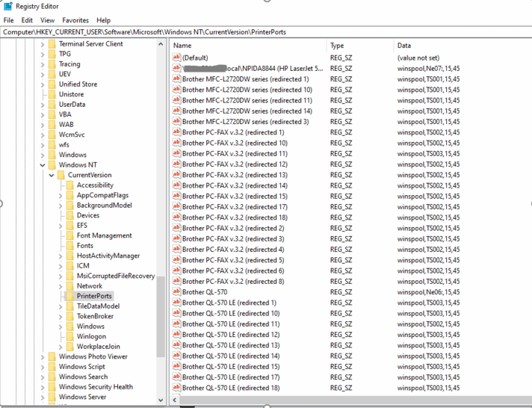
Task: Click the Terminal Server Client folder icon
Action: [52, 44]
